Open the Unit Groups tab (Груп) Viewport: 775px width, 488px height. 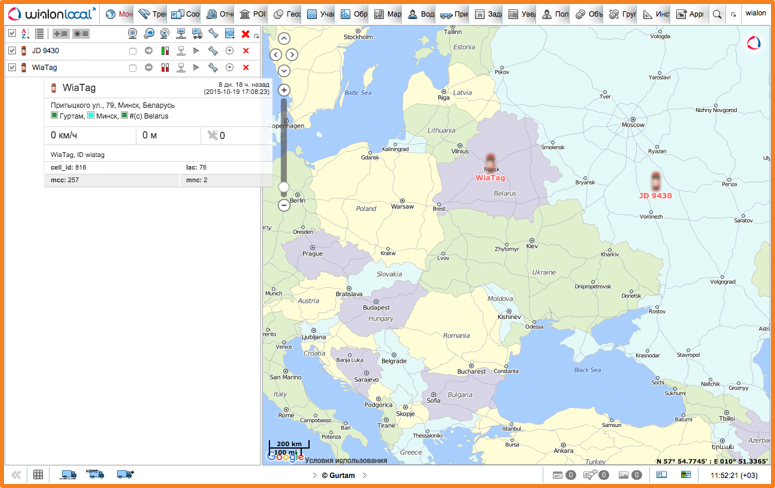click(622, 14)
